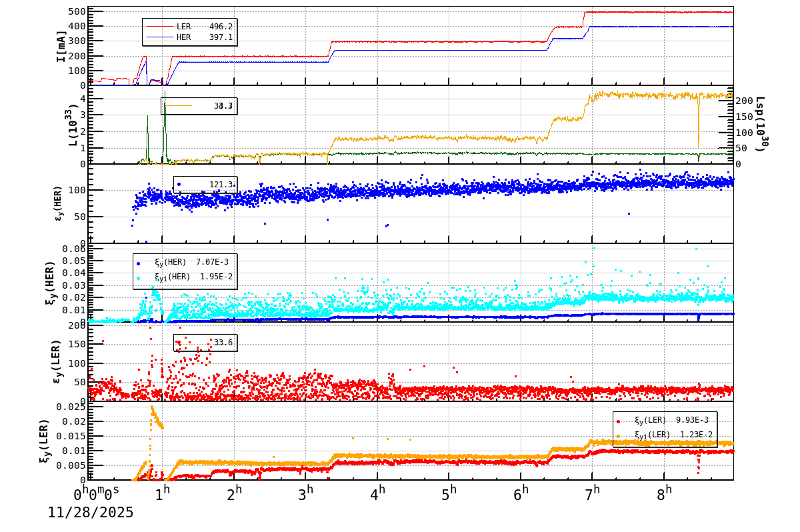This screenshot has height=532, width=800.
Task: Click the 3 tick on the luminosity axis
Action: coord(83,115)
